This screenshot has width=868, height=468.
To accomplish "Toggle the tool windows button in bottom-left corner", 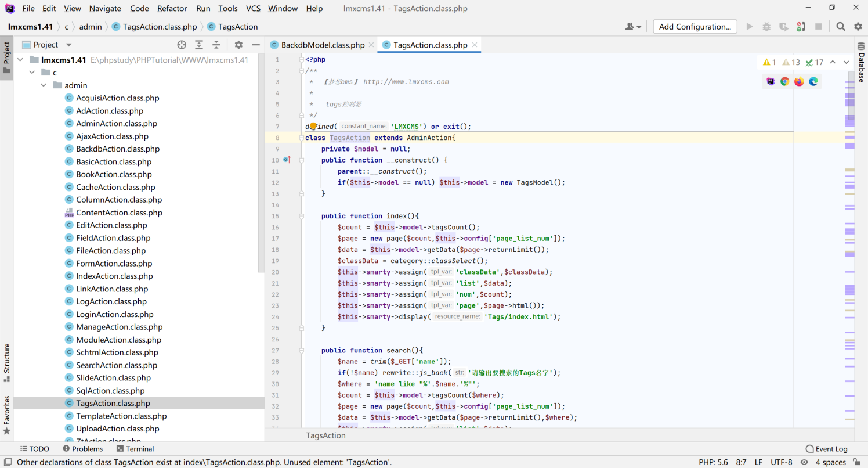I will [x=6, y=462].
